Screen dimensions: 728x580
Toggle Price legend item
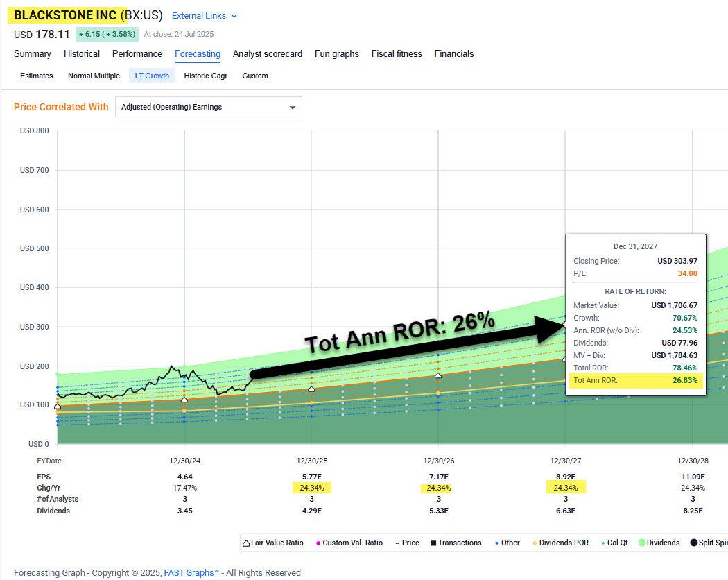point(407,543)
